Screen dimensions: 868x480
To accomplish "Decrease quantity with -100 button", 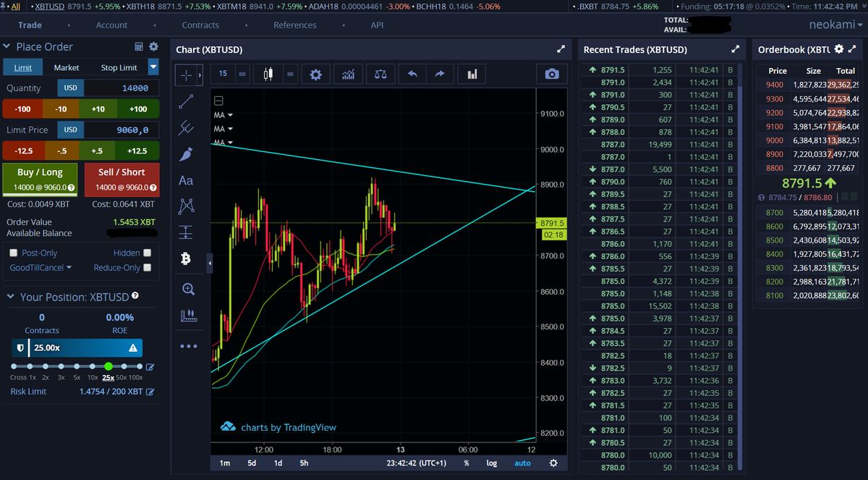I will [x=23, y=109].
